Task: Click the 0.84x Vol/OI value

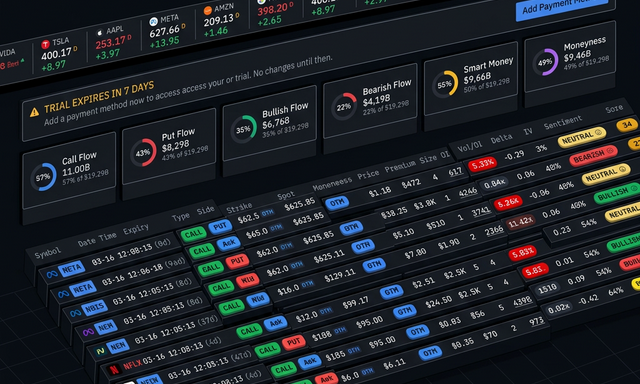Action: (494, 184)
